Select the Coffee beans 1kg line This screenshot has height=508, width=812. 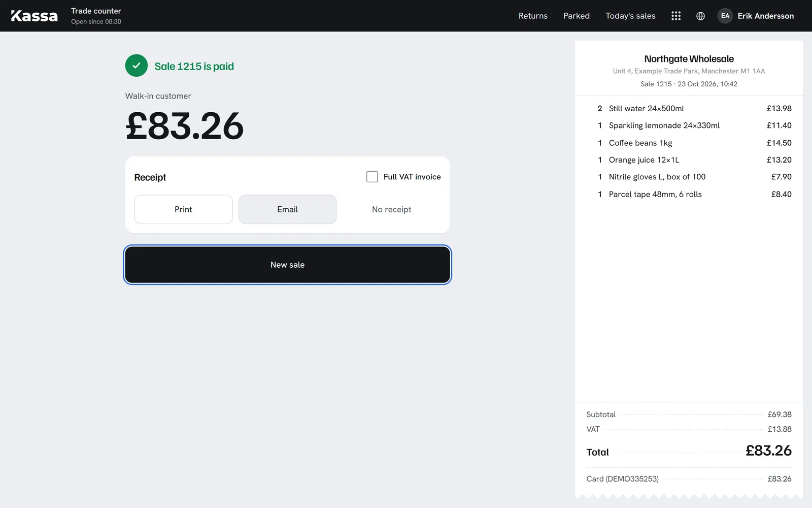tap(689, 143)
